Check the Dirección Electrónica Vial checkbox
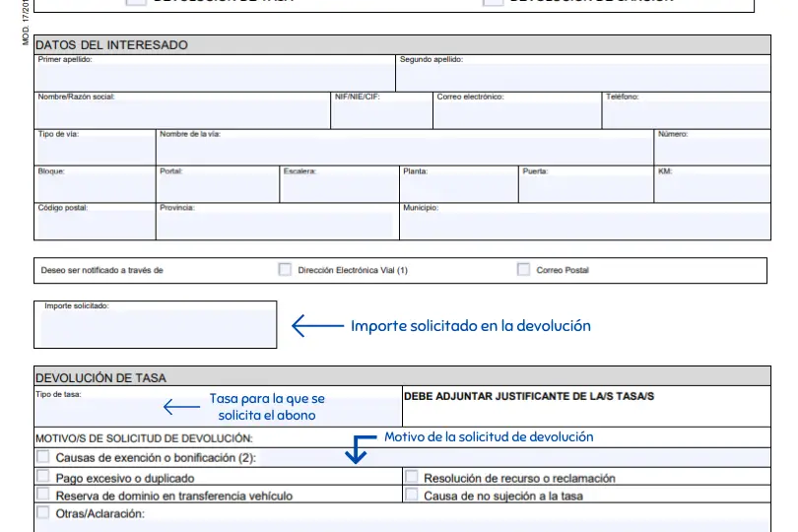 [285, 269]
